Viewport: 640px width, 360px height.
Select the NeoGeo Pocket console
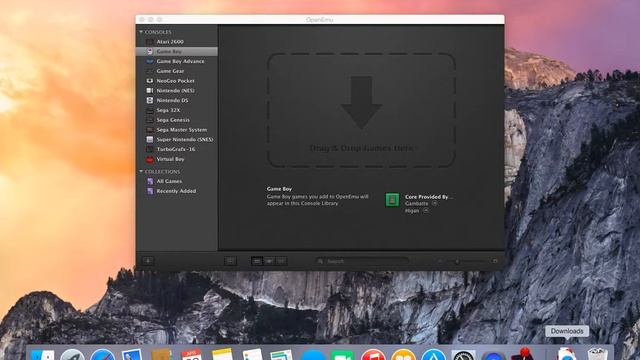tap(176, 81)
